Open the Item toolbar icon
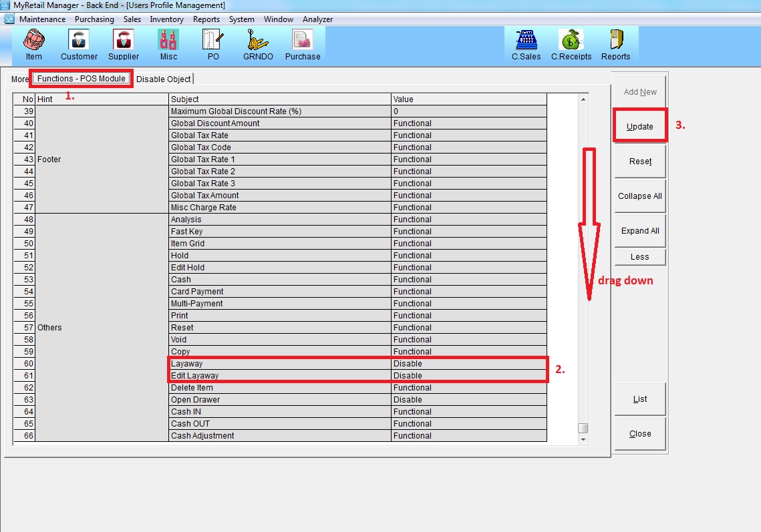Screen dimensions: 761x532 pos(33,45)
